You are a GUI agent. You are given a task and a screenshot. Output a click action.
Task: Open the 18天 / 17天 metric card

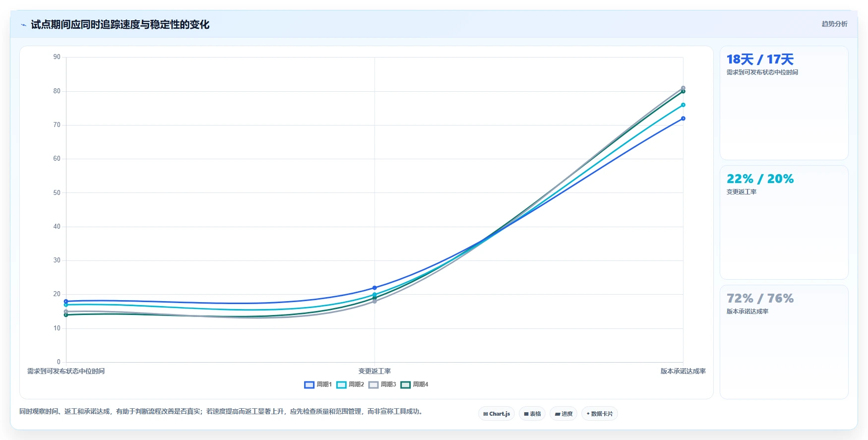pos(784,103)
